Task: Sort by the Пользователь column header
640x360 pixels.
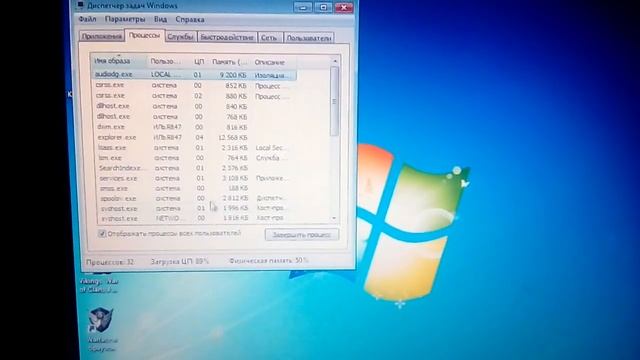Action: (168, 62)
